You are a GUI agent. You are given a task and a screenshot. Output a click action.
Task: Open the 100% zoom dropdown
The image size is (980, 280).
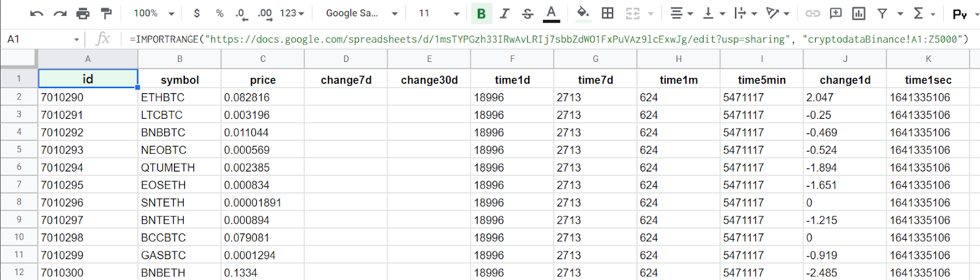tap(154, 13)
